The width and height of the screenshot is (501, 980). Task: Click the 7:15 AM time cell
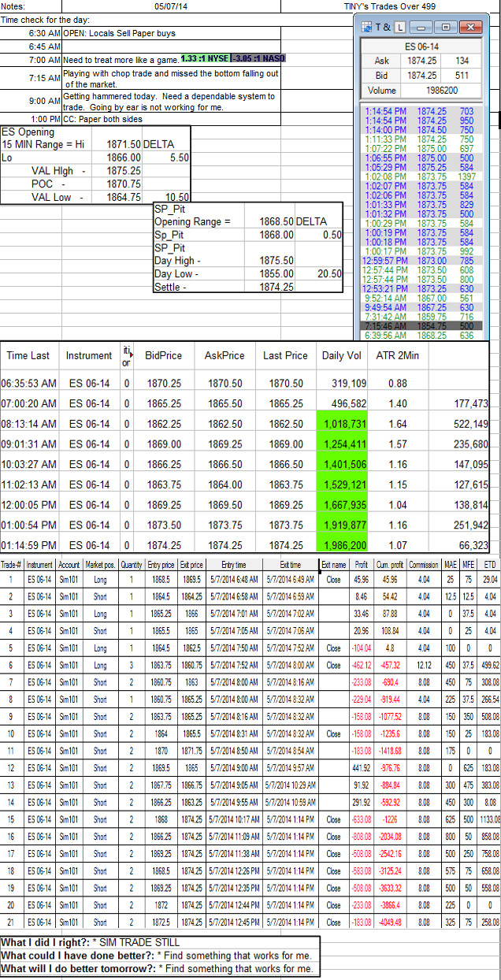click(x=31, y=79)
